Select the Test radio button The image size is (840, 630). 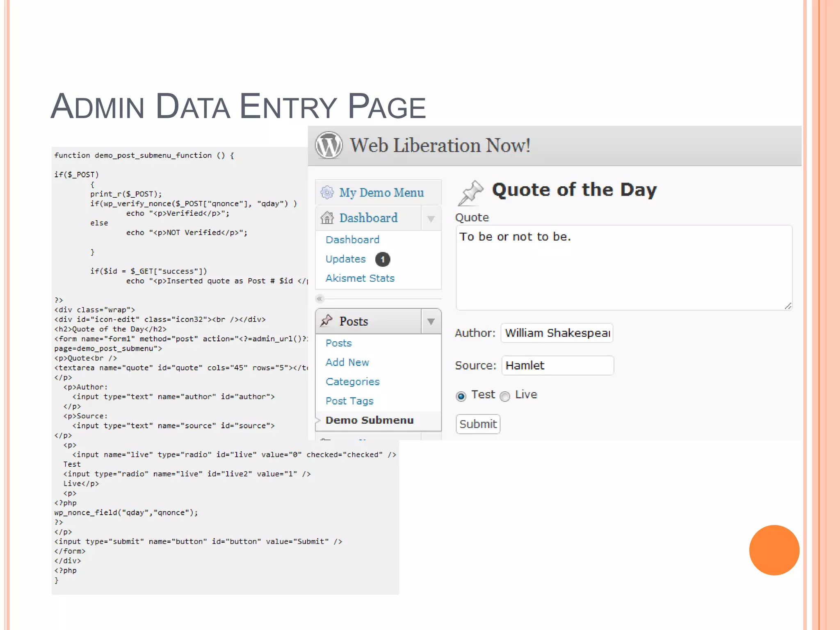pos(461,396)
